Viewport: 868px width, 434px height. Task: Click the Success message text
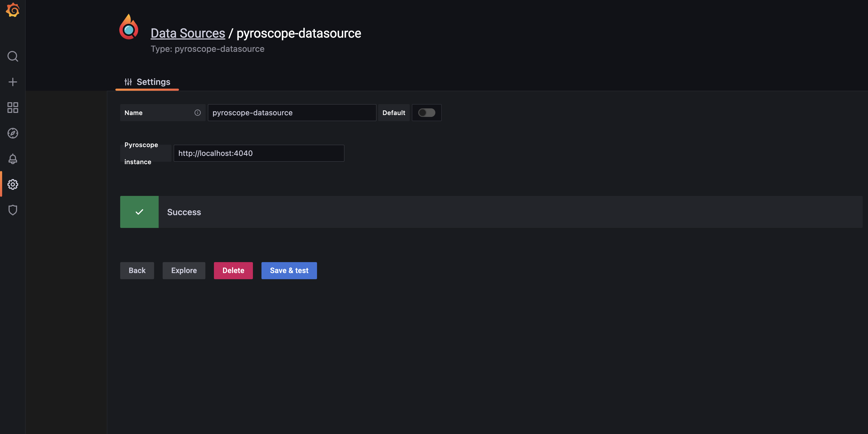[184, 212]
